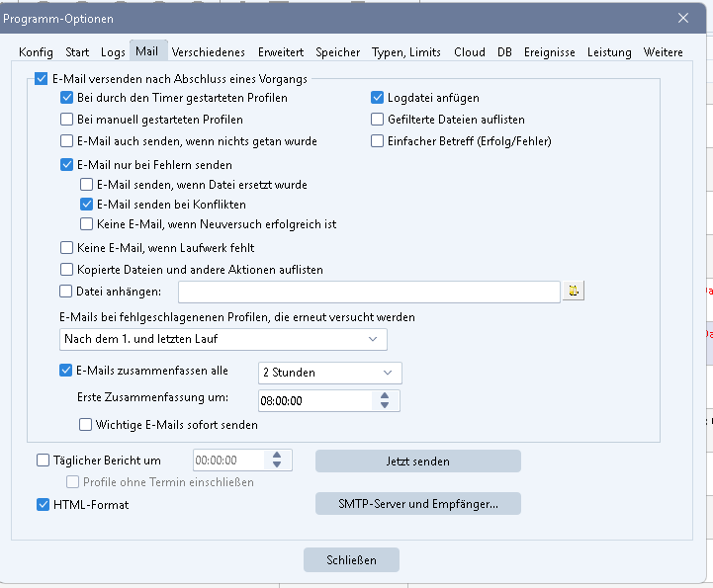Switch to the Weitere tab

click(x=663, y=52)
